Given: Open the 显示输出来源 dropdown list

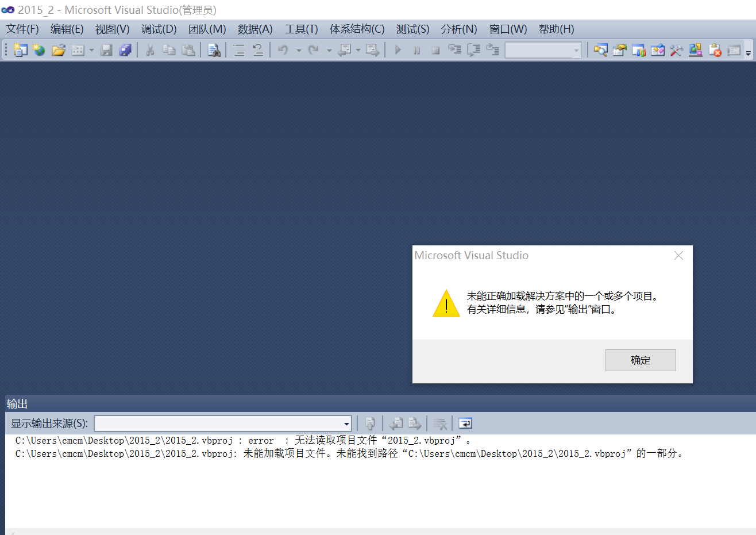Looking at the screenshot, I should pyautogui.click(x=223, y=424).
